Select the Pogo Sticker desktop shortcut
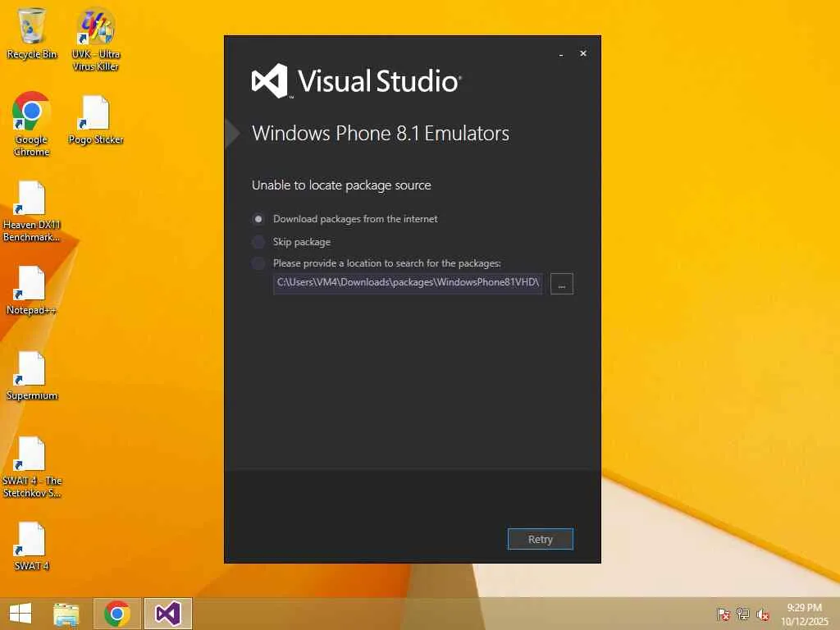 pyautogui.click(x=96, y=120)
